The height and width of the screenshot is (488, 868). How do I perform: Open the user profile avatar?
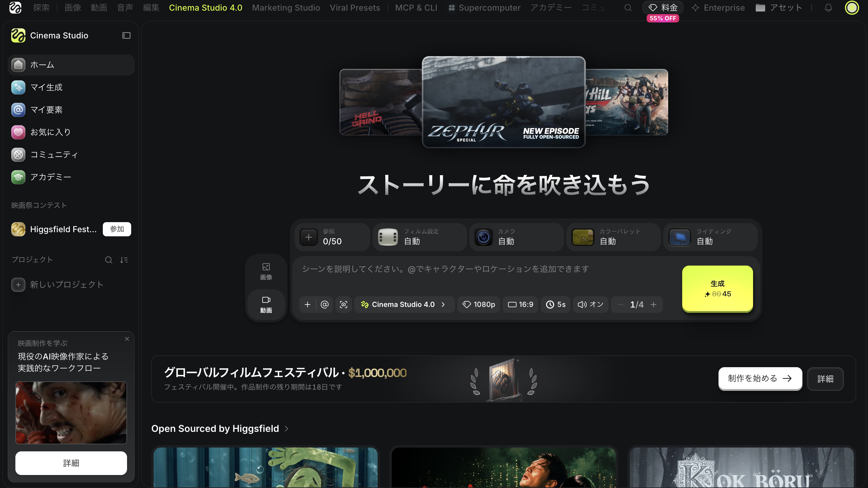852,7
